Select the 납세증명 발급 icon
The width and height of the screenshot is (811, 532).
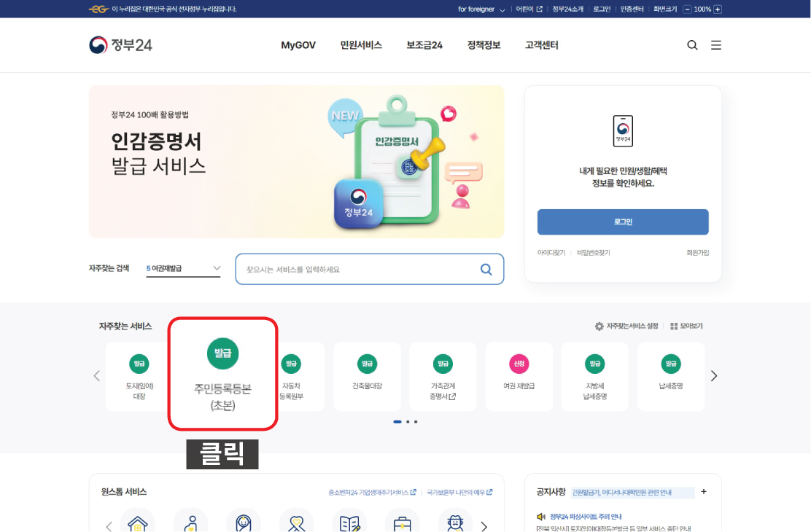(671, 364)
